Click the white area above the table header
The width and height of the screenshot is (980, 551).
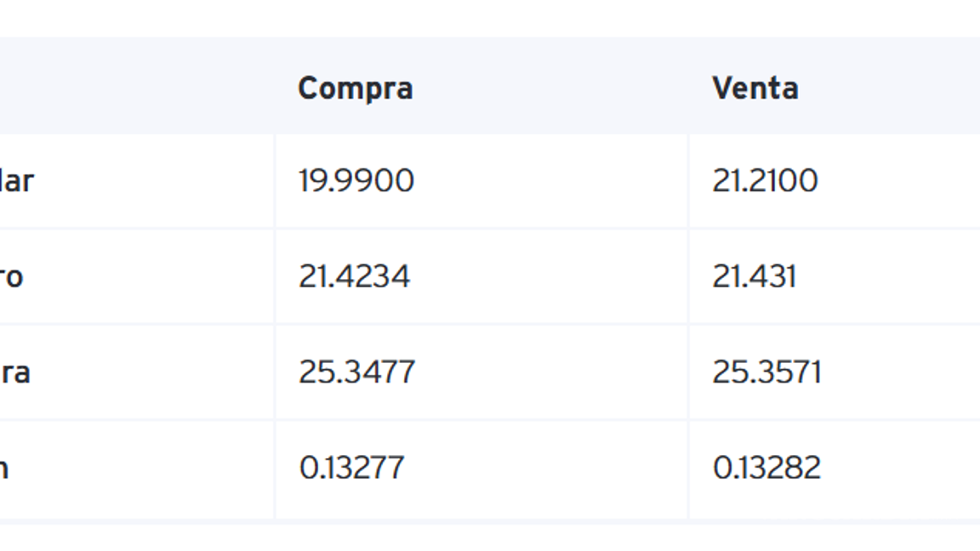[490, 17]
